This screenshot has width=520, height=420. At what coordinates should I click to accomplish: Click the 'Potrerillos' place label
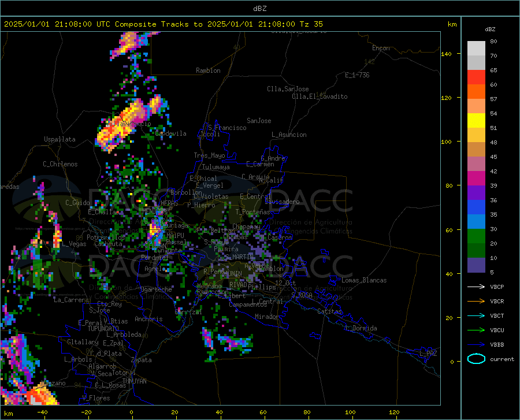point(106,237)
